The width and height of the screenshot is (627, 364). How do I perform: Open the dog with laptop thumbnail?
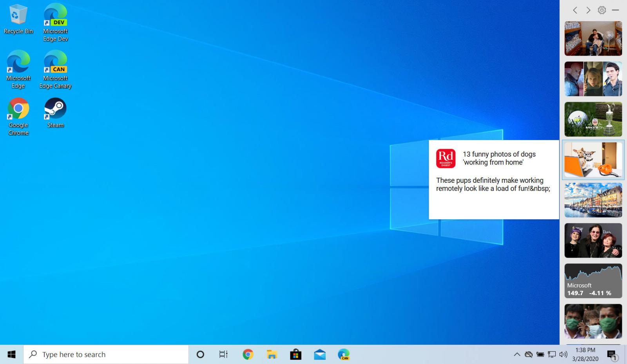(x=593, y=160)
